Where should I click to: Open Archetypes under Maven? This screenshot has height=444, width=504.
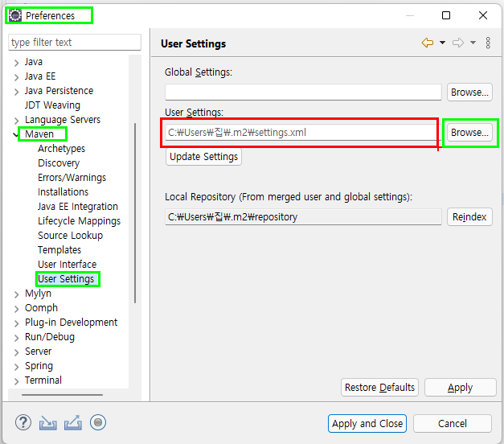[x=61, y=149]
